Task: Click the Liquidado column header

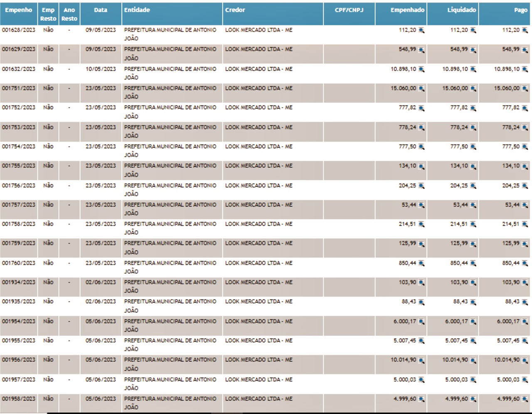Action: (x=461, y=10)
